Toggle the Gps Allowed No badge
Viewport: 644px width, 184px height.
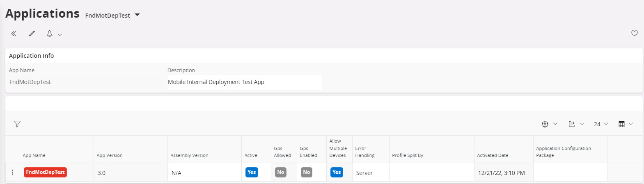pos(281,172)
